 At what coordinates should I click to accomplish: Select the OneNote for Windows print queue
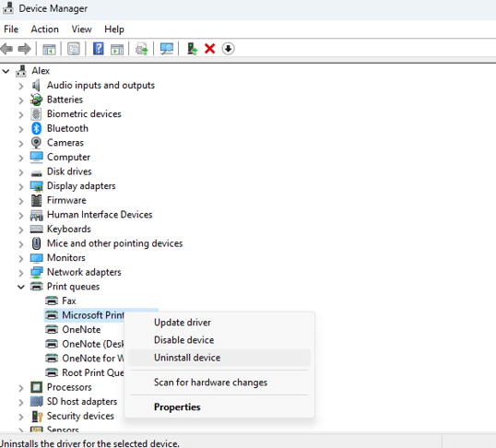[93, 359]
